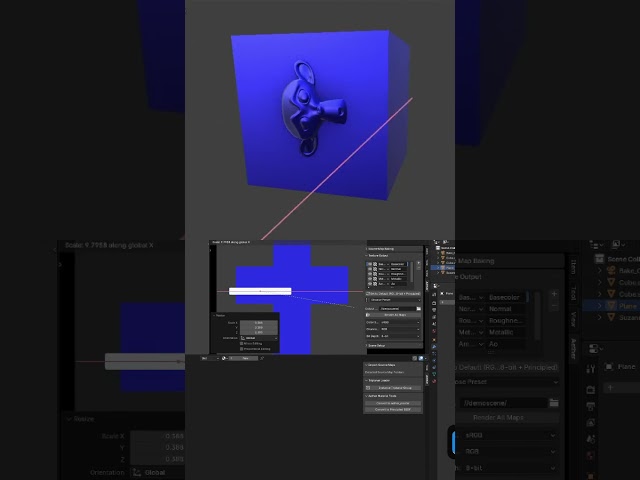Click the minus icon beside the texture list

(x=419, y=268)
